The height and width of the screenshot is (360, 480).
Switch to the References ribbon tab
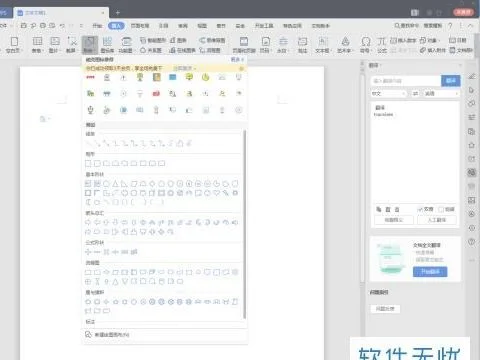(x=163, y=26)
